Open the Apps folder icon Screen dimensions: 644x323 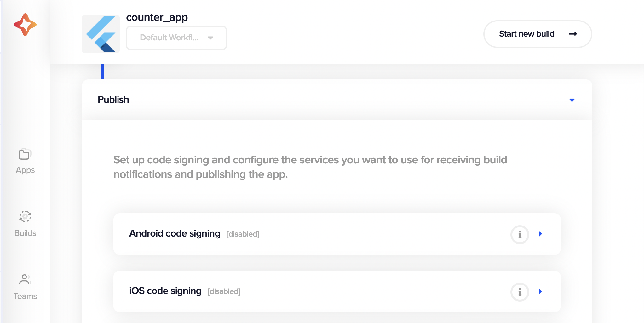(x=25, y=154)
